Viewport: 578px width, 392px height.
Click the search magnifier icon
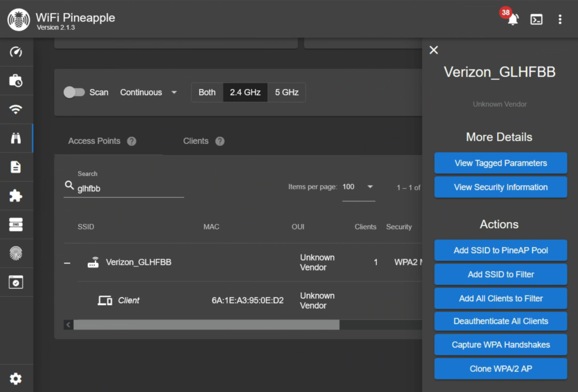tap(69, 185)
